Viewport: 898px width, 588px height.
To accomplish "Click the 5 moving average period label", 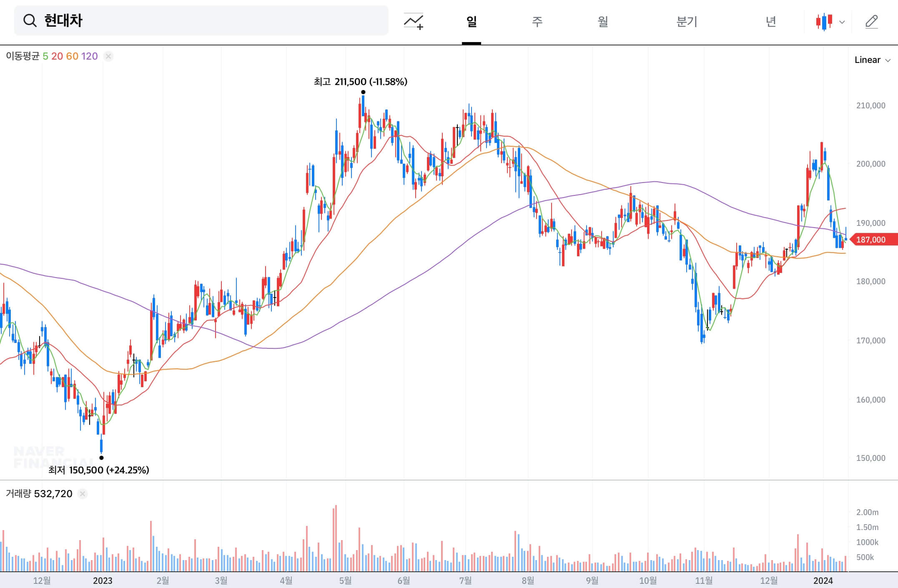I will point(45,56).
